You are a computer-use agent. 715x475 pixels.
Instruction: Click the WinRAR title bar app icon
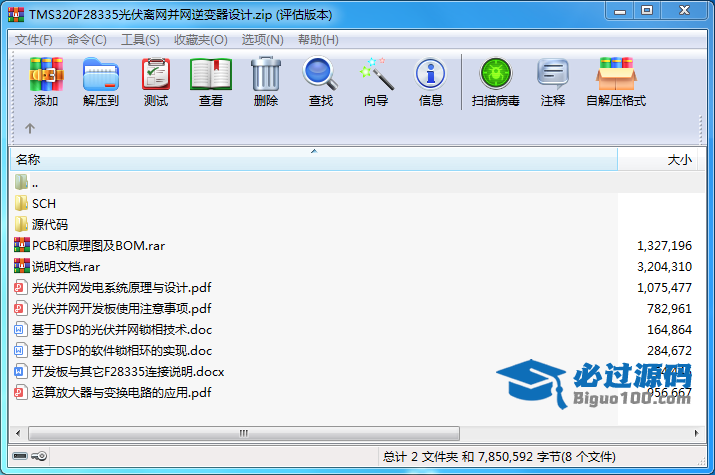point(16,15)
